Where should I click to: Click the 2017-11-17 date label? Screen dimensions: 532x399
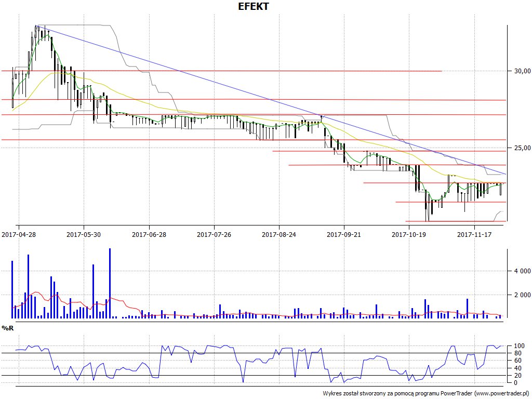474,234
